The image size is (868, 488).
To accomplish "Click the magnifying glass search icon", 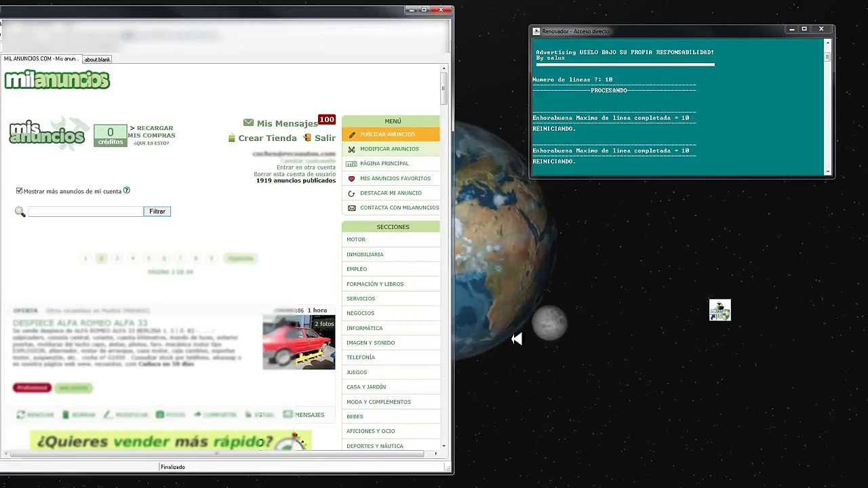I will [x=20, y=212].
